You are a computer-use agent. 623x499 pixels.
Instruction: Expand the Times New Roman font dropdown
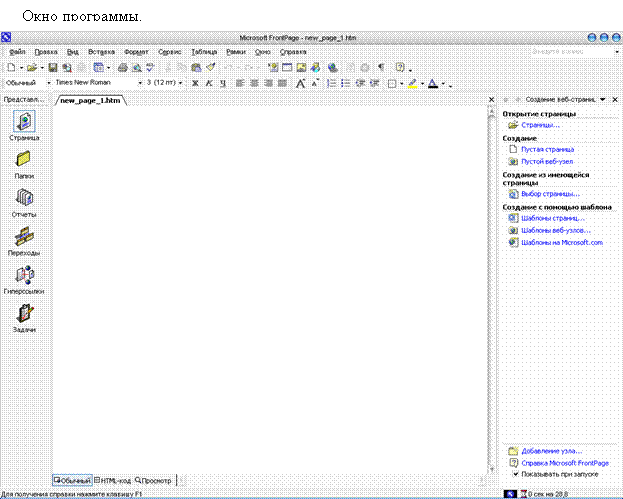[x=140, y=83]
